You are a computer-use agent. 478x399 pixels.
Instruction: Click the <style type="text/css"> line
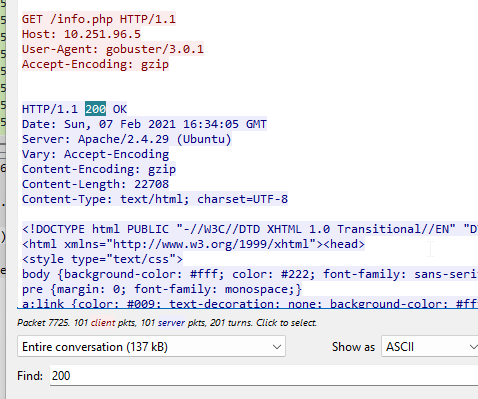click(x=102, y=259)
